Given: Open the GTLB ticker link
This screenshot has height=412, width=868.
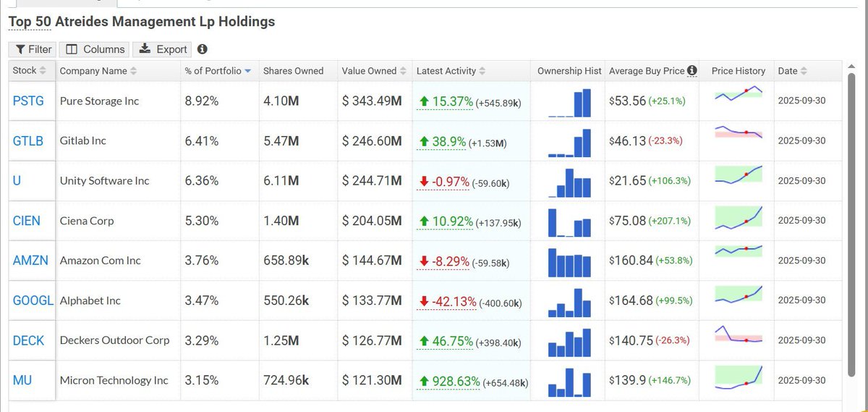Looking at the screenshot, I should 29,141.
